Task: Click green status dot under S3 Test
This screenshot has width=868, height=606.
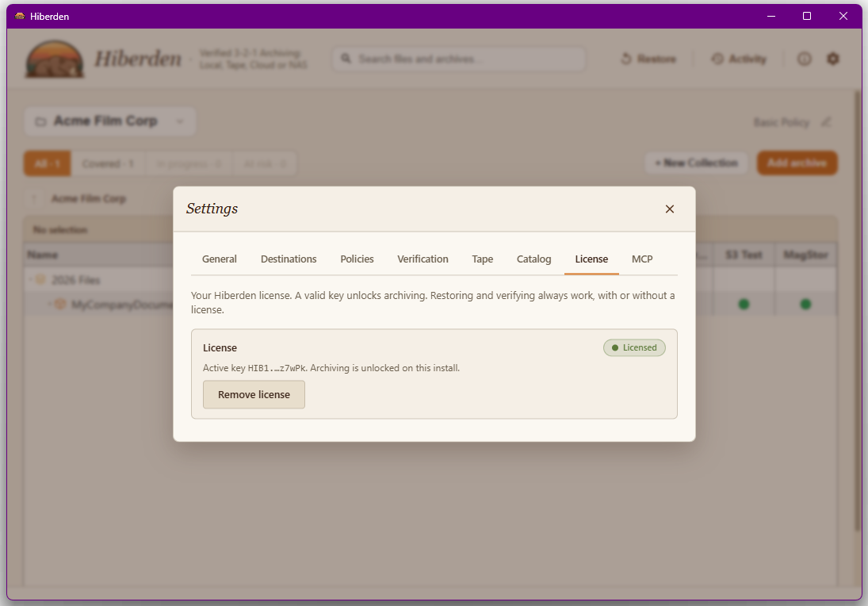Action: [744, 304]
